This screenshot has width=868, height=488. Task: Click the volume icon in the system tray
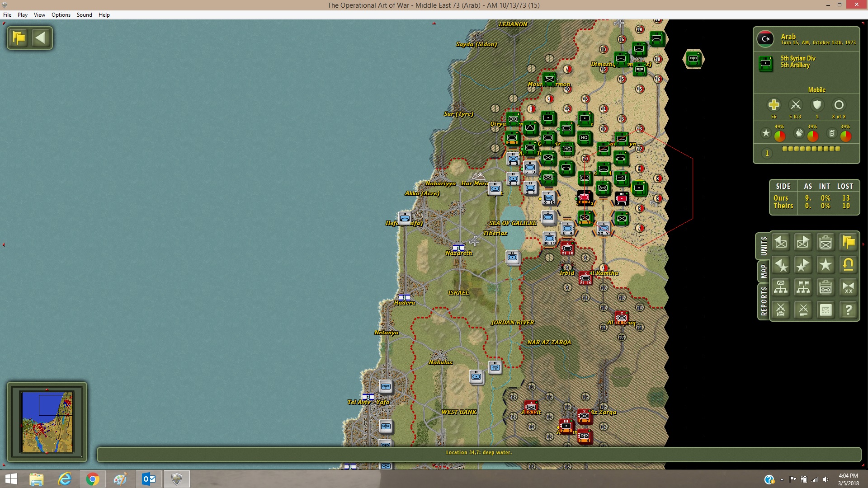826,479
